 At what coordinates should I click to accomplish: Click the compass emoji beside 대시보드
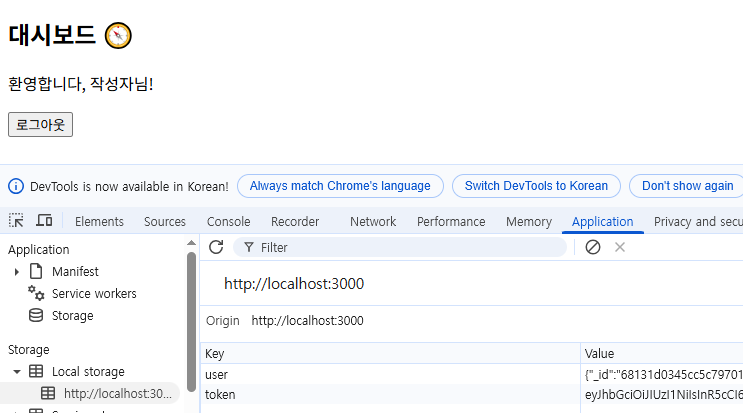118,36
